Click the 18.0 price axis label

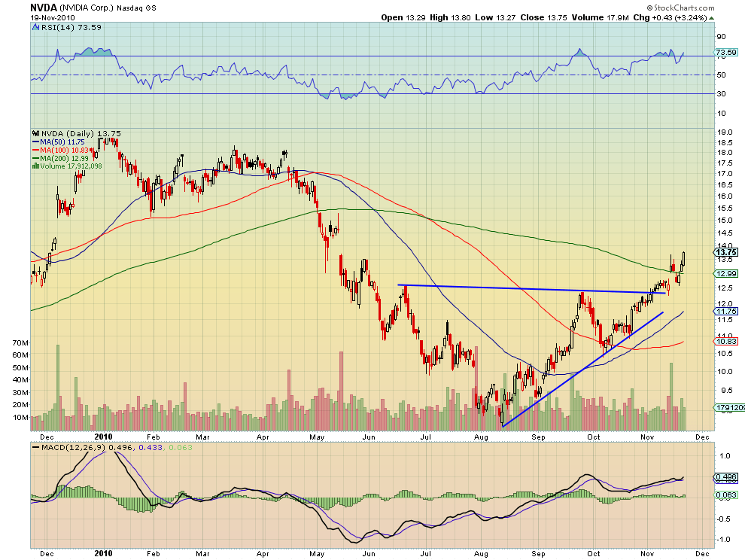click(x=725, y=153)
